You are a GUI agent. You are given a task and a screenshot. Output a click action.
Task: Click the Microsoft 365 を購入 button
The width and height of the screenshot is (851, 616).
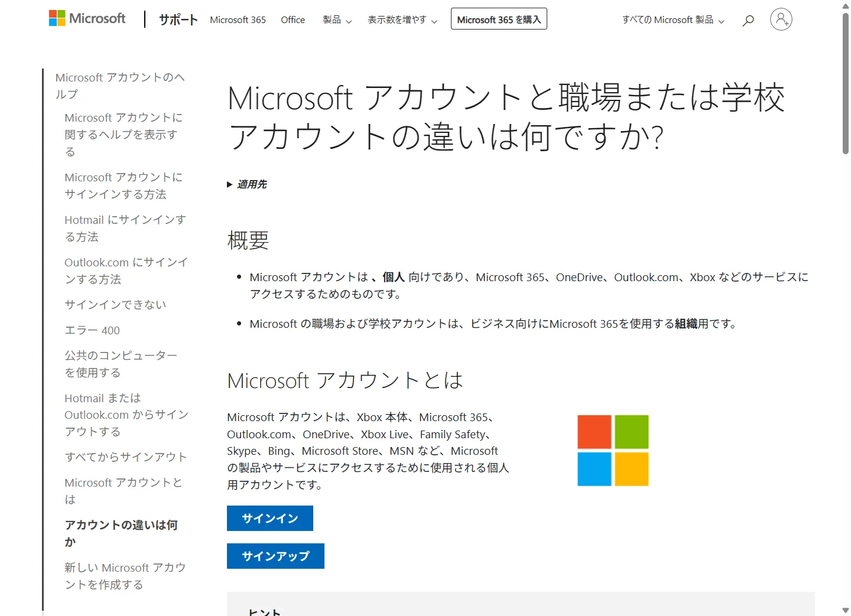point(499,19)
